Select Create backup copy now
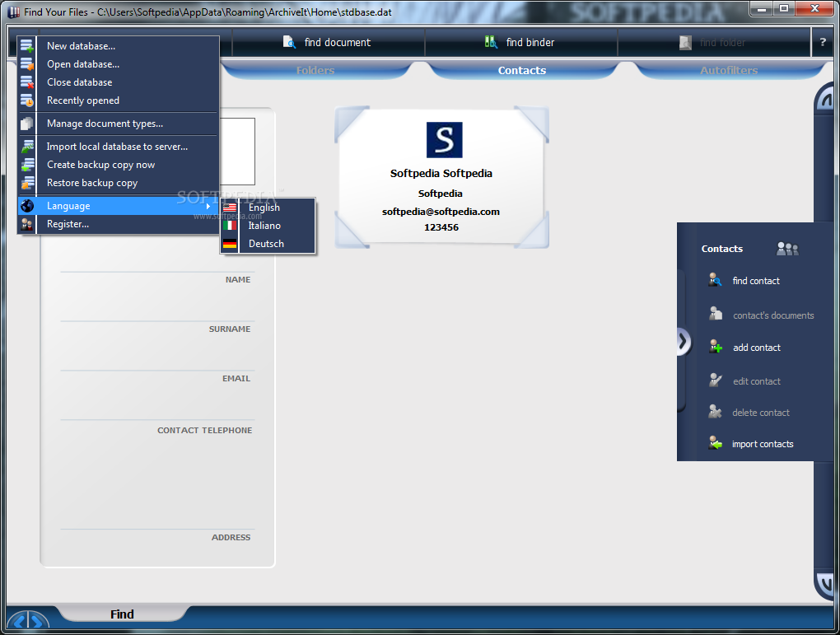Viewport: 840px width, 635px height. [119, 165]
